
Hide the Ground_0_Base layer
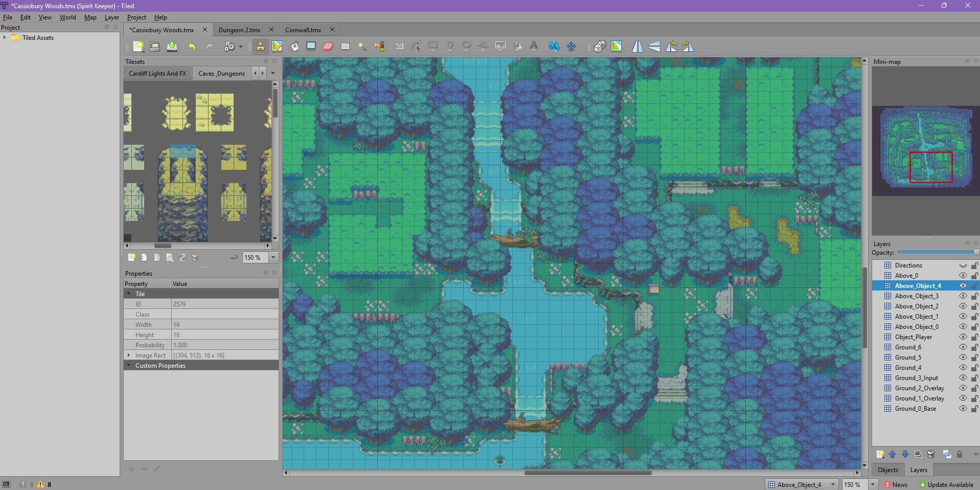tap(963, 409)
